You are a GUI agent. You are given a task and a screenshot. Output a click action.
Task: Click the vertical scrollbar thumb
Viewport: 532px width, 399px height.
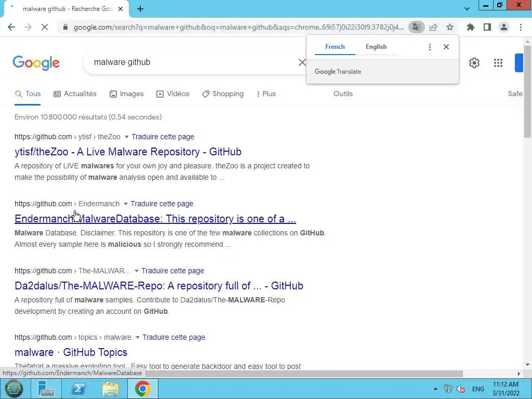pos(527,91)
